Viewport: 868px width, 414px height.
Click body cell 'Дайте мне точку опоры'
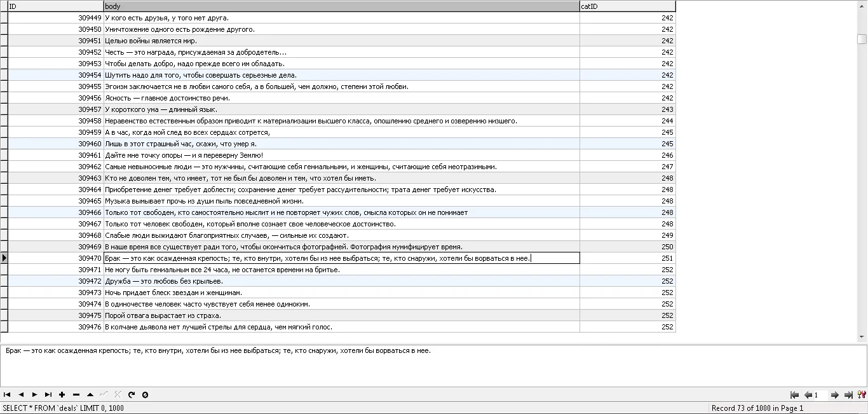(x=342, y=155)
